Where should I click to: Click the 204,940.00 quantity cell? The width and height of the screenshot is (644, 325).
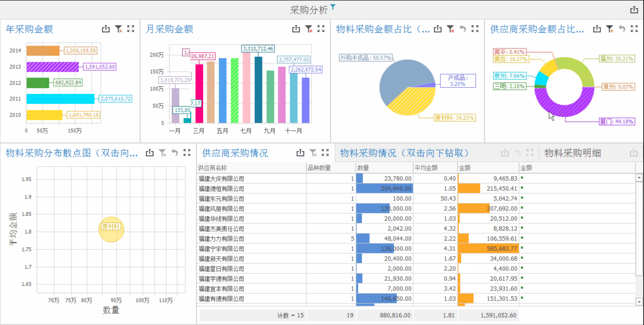(385, 188)
